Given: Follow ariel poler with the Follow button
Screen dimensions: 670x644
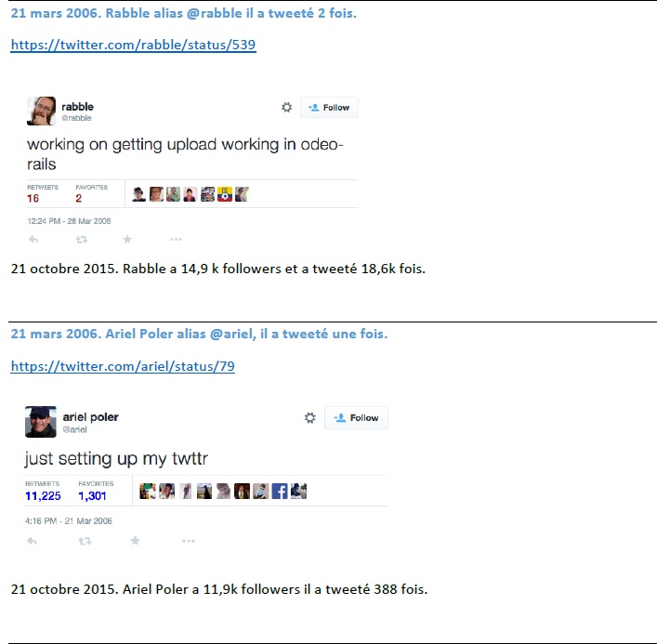Looking at the screenshot, I should coord(356,418).
